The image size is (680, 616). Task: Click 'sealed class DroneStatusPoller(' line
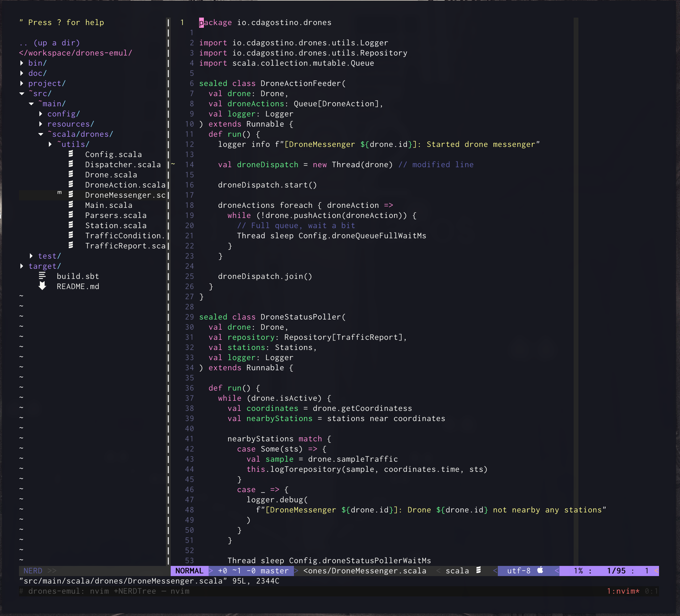272,317
